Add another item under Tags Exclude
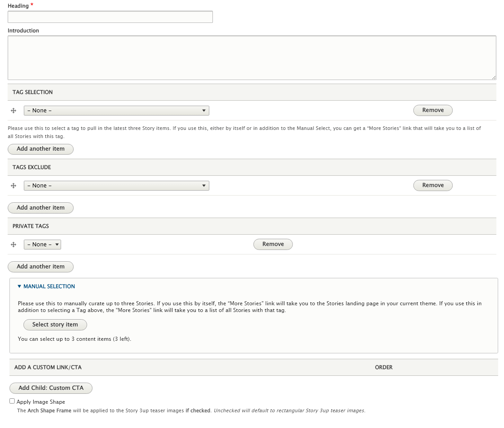Image resolution: width=504 pixels, height=428 pixels. coord(40,208)
